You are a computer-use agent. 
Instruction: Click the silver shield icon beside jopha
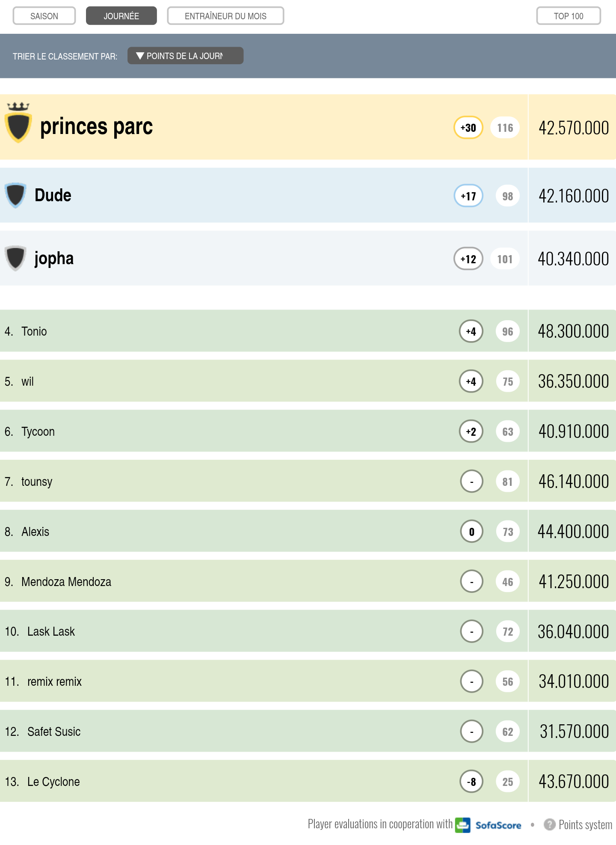(x=16, y=258)
